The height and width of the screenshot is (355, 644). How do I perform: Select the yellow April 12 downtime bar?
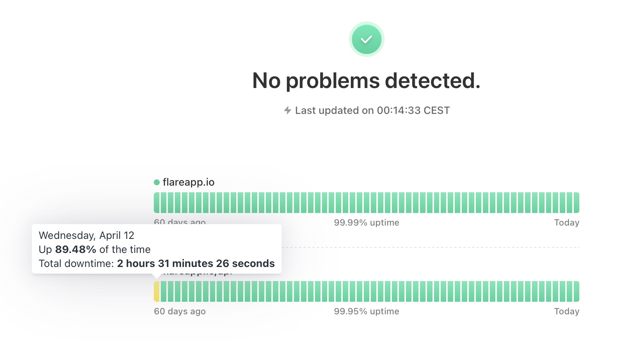coord(157,291)
